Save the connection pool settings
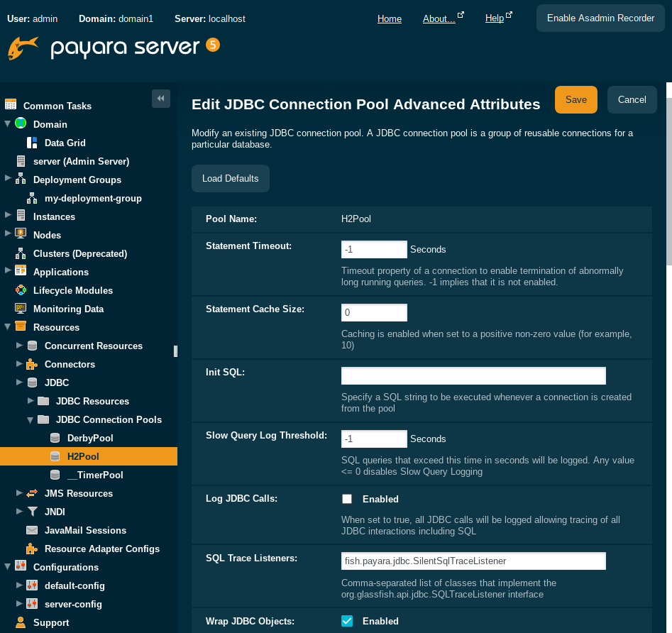This screenshot has width=672, height=633. click(x=575, y=100)
